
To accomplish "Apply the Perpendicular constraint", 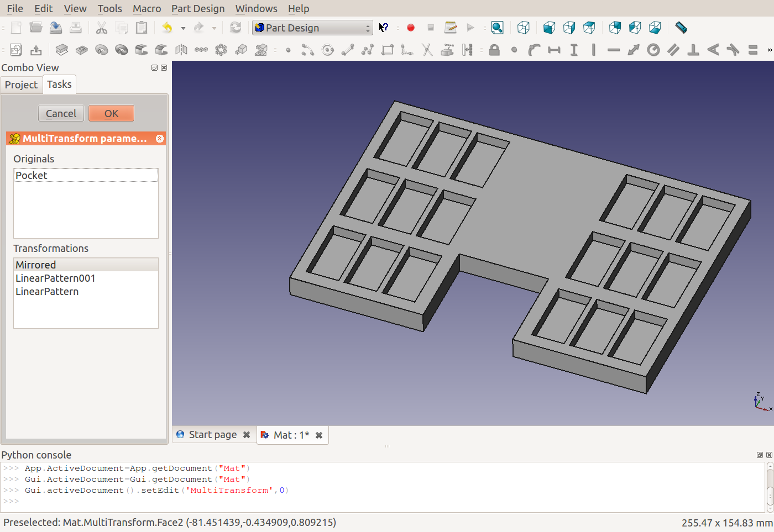I will pyautogui.click(x=693, y=50).
